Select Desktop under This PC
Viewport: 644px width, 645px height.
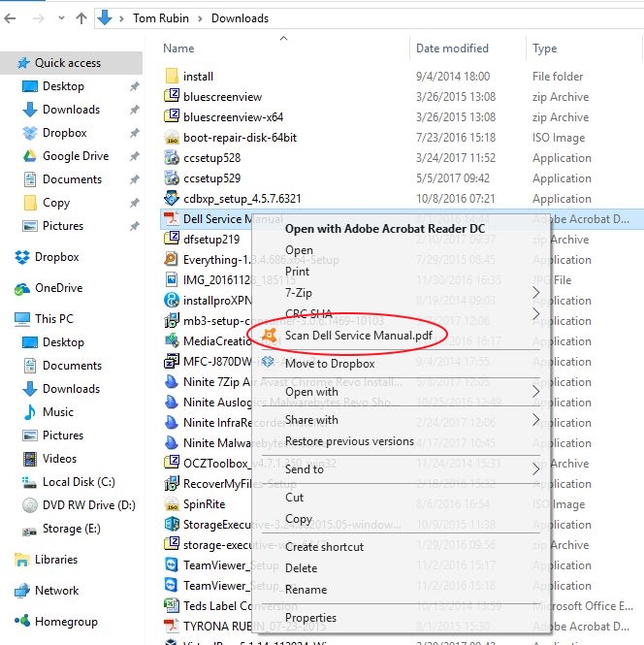(63, 341)
